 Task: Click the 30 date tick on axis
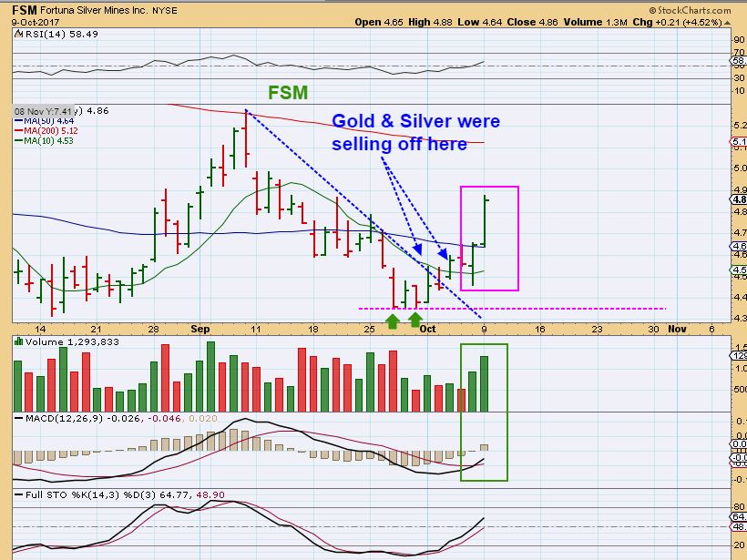tap(654, 329)
